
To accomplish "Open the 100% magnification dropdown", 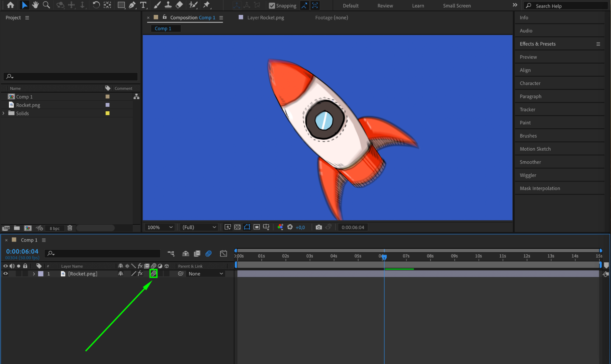I will pyautogui.click(x=160, y=227).
